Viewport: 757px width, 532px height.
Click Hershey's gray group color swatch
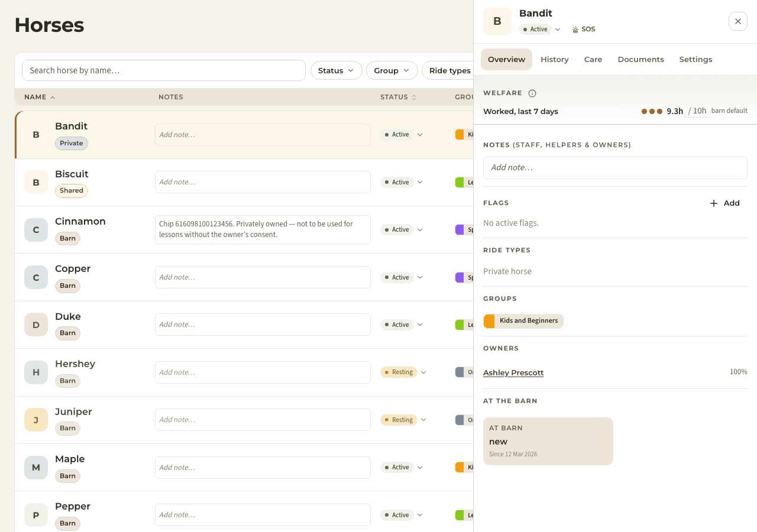point(460,372)
